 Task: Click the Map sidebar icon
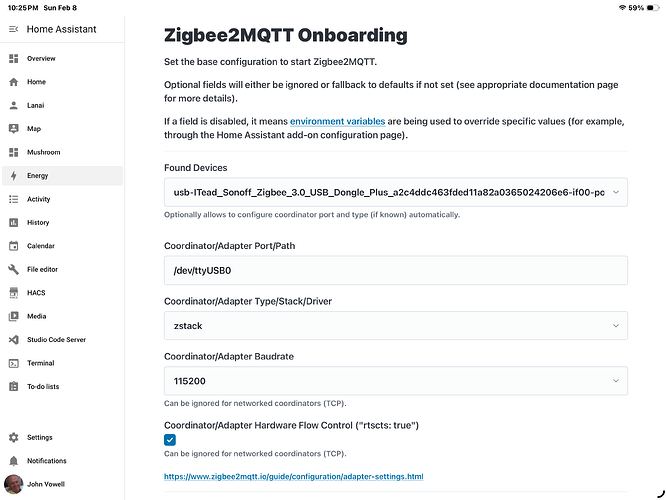coord(13,128)
